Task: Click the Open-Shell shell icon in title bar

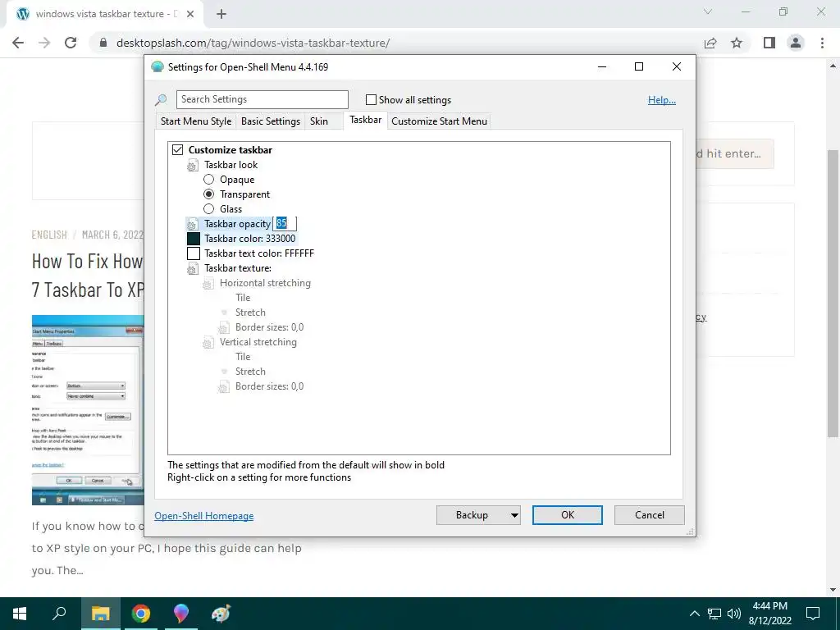Action: click(157, 67)
